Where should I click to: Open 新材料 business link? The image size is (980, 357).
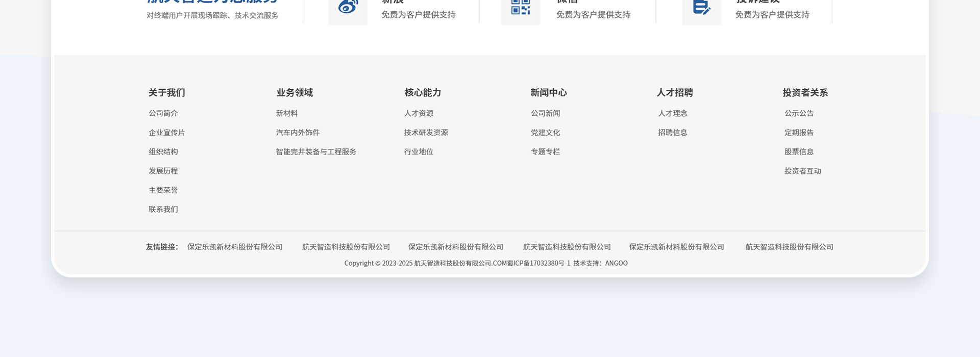click(x=287, y=113)
